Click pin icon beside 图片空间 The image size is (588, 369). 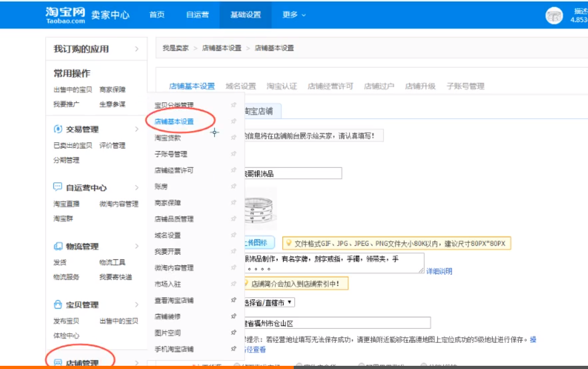pyautogui.click(x=233, y=333)
